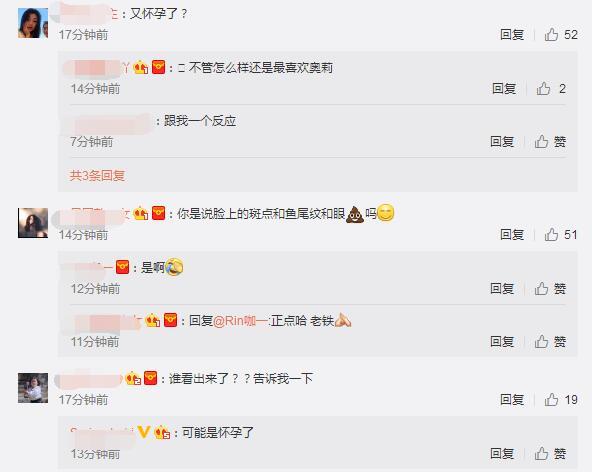Thumbs-up the '是啊' reply
The width and height of the screenshot is (592, 472).
click(550, 288)
